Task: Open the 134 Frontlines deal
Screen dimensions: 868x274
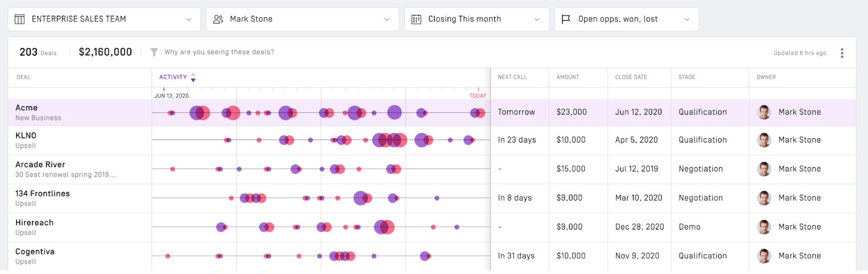Action: [x=42, y=194]
